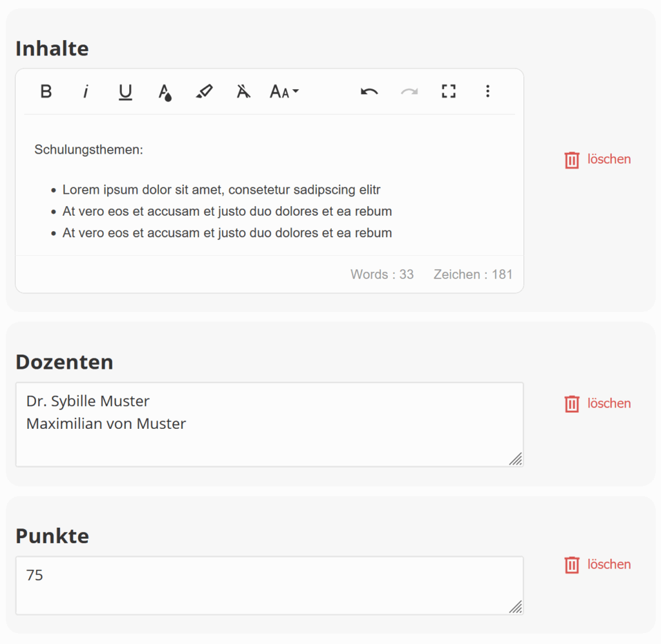Redo the last undone edit
This screenshot has width=661, height=644.
(x=409, y=92)
